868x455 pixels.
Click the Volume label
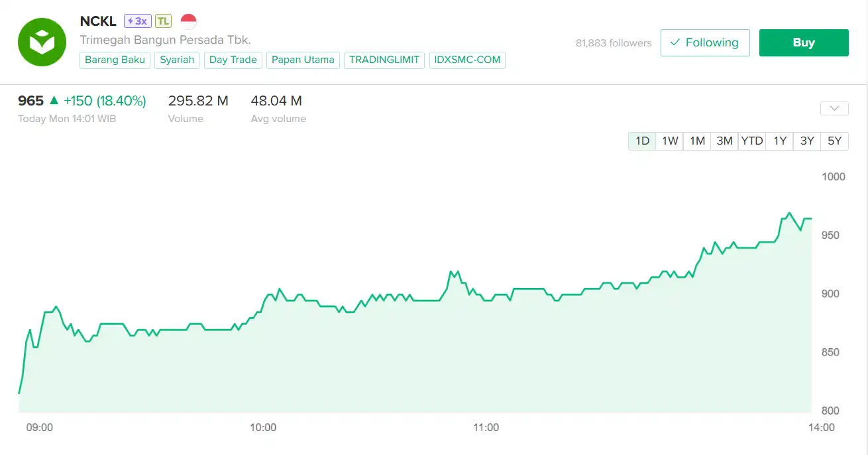(x=186, y=119)
